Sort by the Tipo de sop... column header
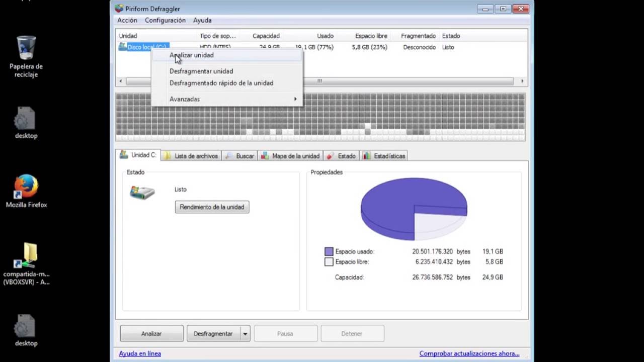The width and height of the screenshot is (644, 362). coord(218,36)
